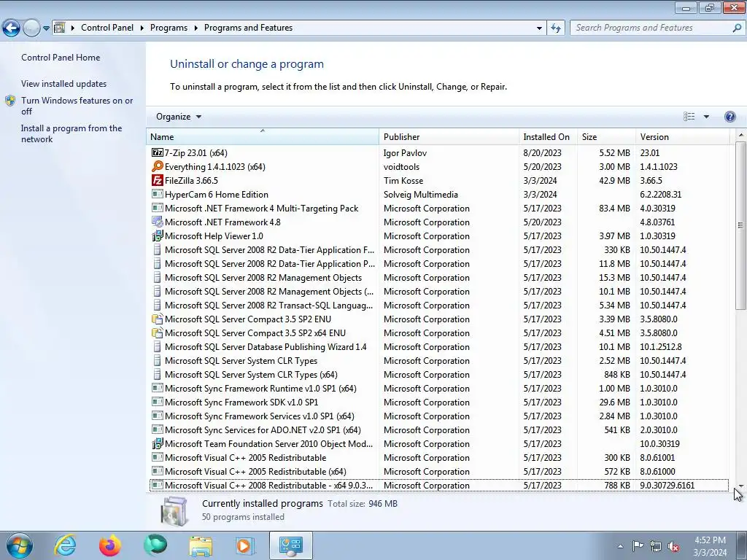
Task: Open the Organize dropdown menu
Action: (179, 117)
